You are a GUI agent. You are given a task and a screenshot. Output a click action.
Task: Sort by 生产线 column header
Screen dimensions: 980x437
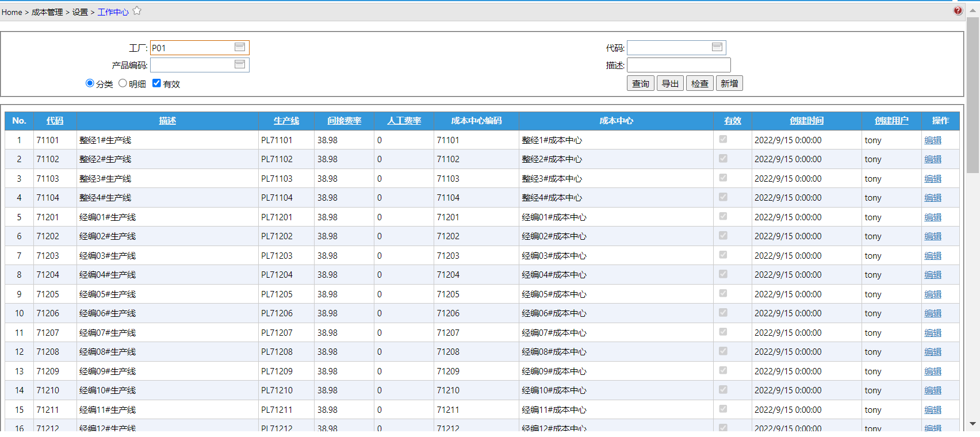coord(286,121)
